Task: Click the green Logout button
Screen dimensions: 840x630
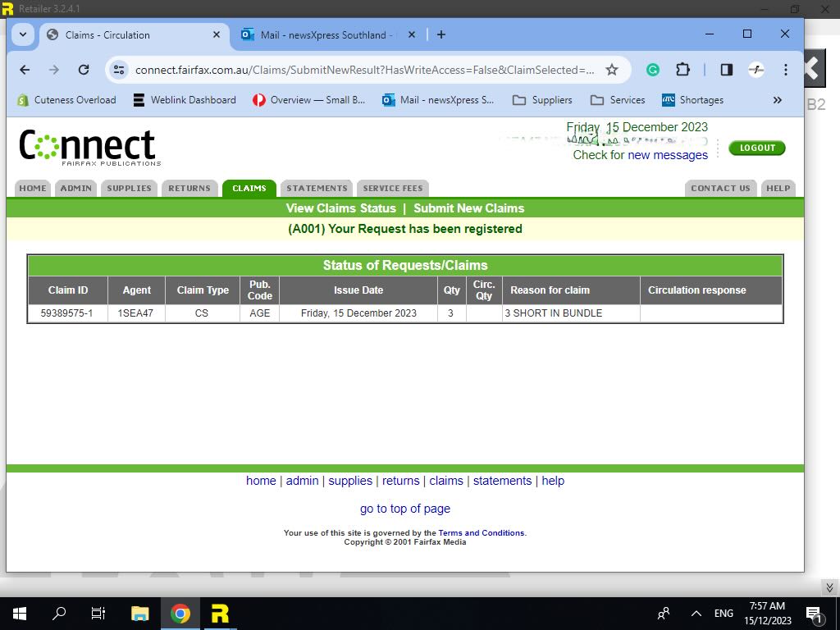Action: [x=756, y=148]
